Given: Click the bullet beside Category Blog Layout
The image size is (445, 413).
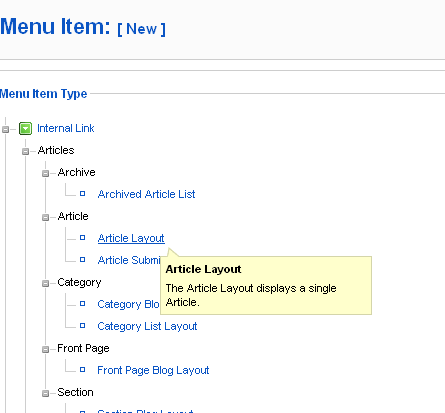Looking at the screenshot, I should [x=82, y=304].
